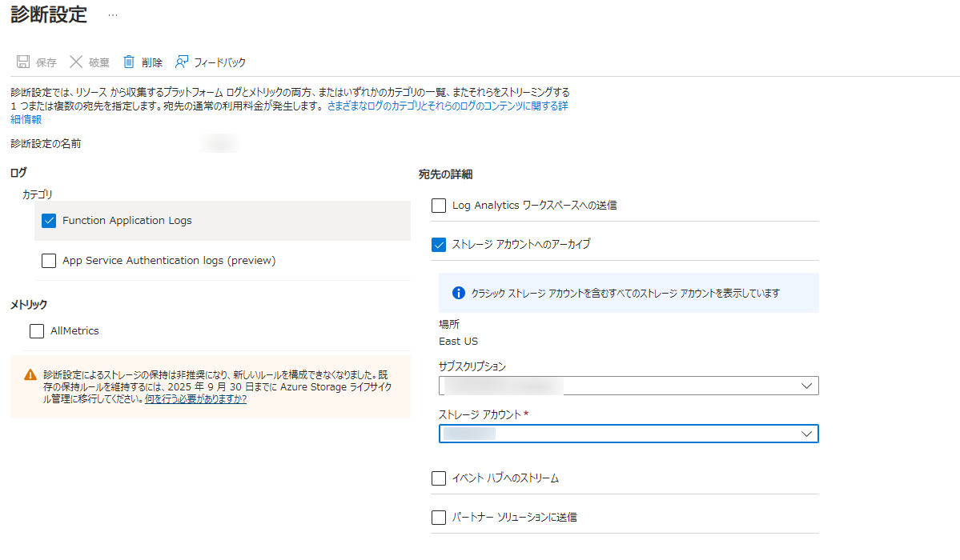Enable the AllMetrics checkbox
This screenshot has width=960, height=560.
37,331
